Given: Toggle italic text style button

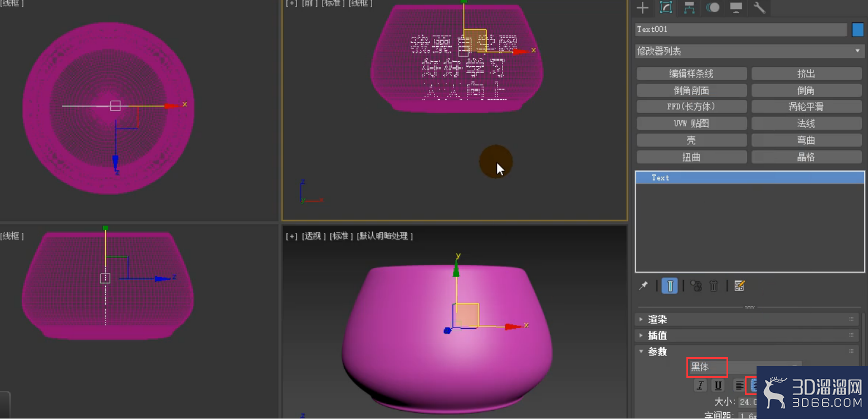Looking at the screenshot, I should click(x=700, y=385).
